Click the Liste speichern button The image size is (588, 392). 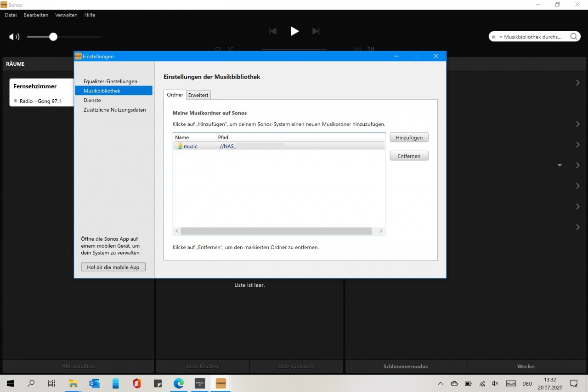tap(296, 366)
